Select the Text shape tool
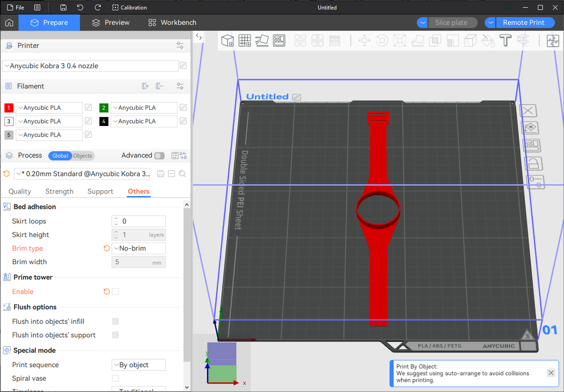564x392 pixels. point(505,41)
